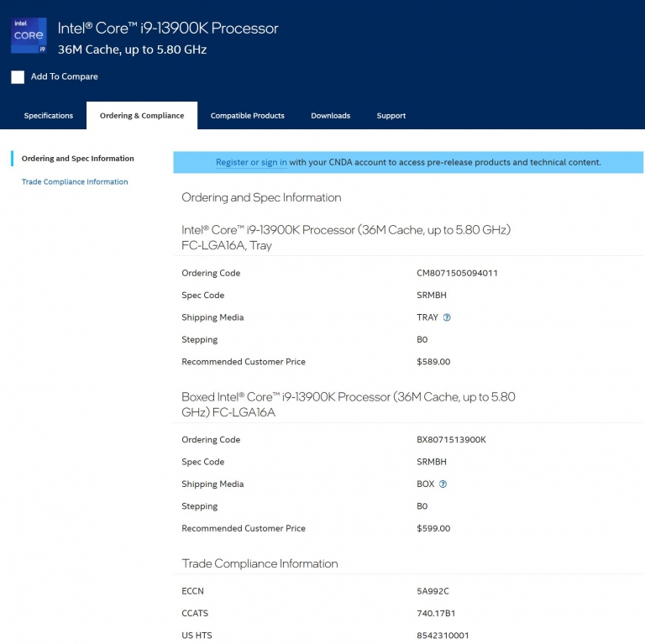Click the Intel Core i9 badge logo
Image resolution: width=645 pixels, height=644 pixels.
point(29,35)
